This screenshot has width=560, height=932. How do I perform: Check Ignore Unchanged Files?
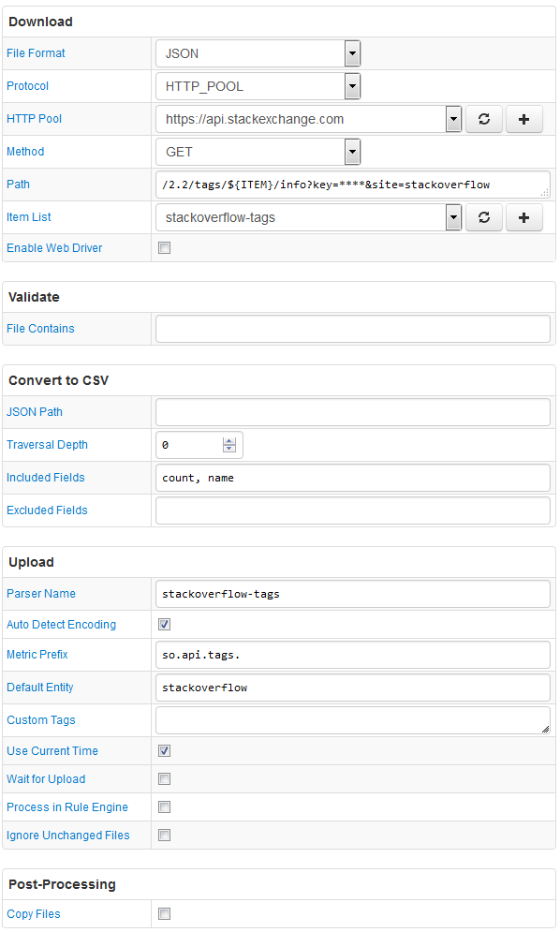coord(165,836)
